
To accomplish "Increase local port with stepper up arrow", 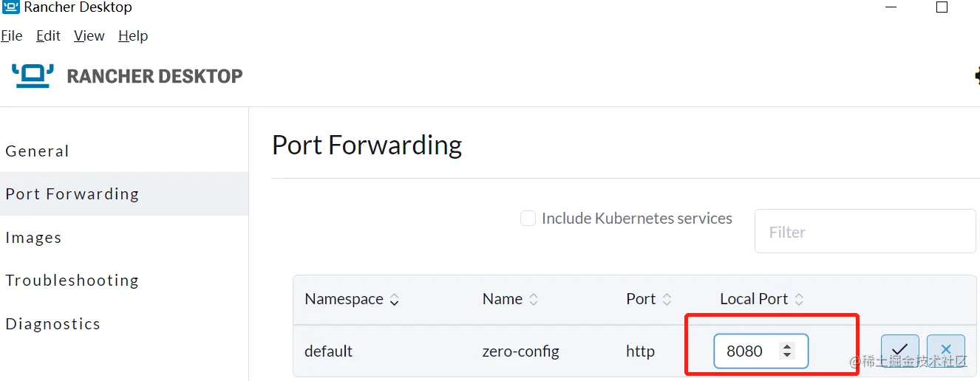I will [787, 346].
